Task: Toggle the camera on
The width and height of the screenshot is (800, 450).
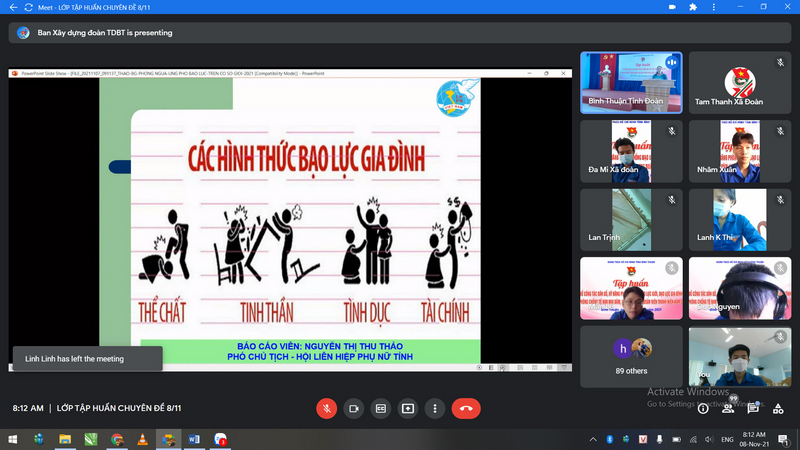Action: (x=353, y=408)
